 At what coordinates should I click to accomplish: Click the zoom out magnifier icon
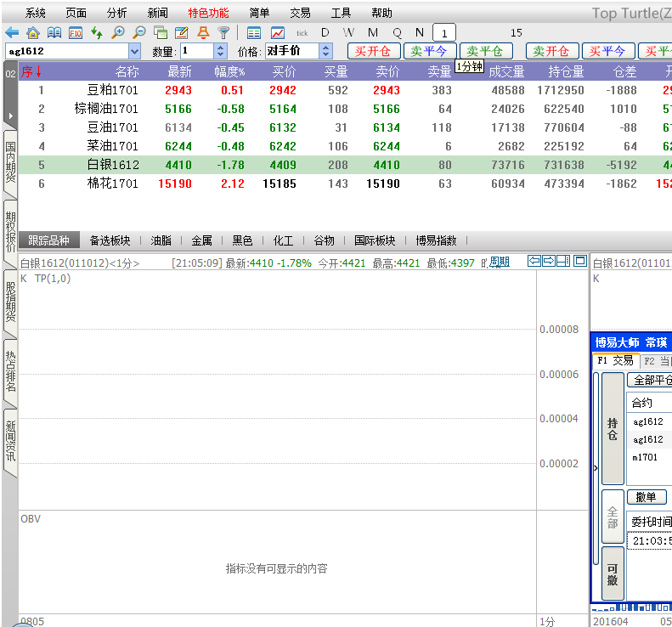click(x=139, y=32)
